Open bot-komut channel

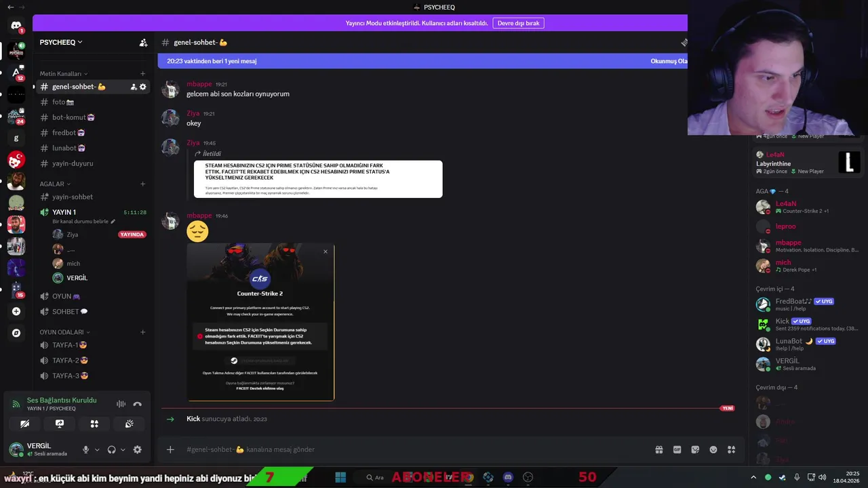[93, 117]
